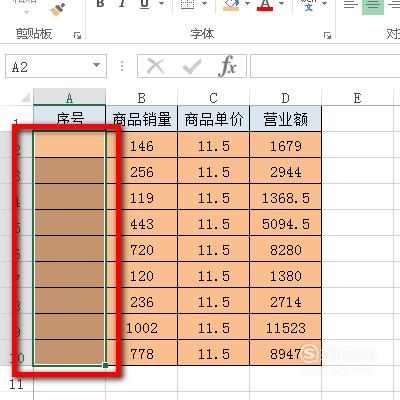The width and height of the screenshot is (400, 400).
Task: Toggle Underline formatting
Action: [145, 4]
